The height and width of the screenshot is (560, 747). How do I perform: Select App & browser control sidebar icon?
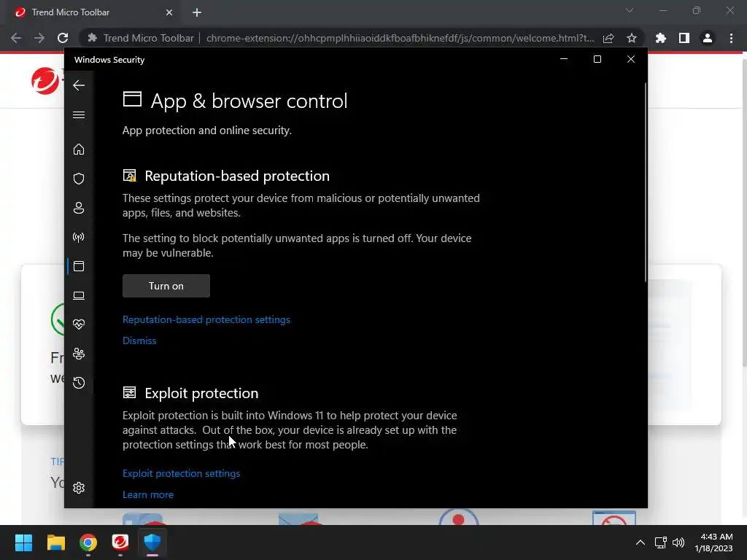(79, 266)
